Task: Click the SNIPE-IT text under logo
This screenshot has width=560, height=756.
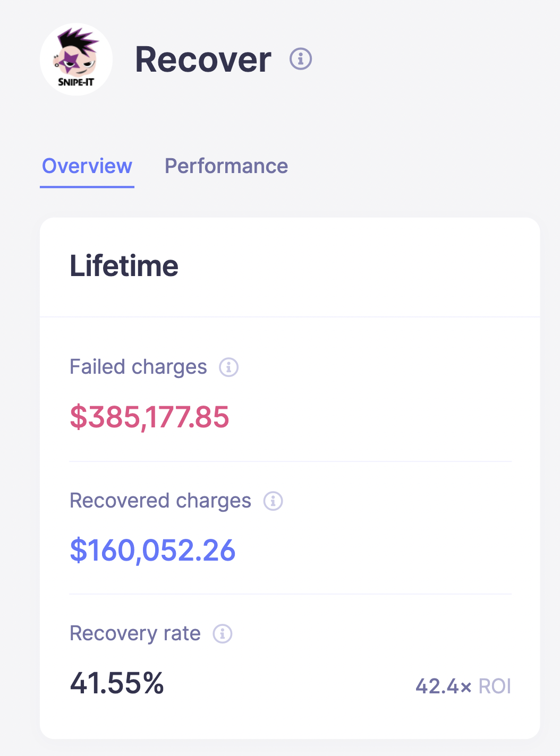Action: pyautogui.click(x=76, y=82)
